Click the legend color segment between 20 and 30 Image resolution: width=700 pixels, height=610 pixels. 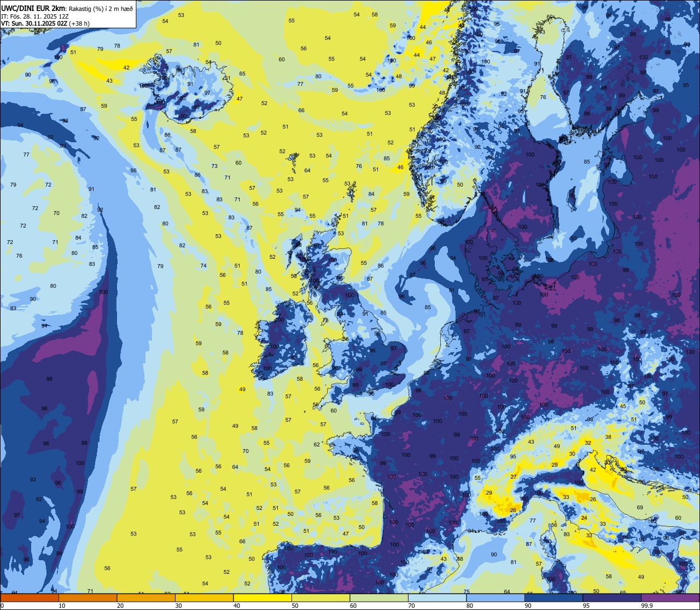(146, 597)
